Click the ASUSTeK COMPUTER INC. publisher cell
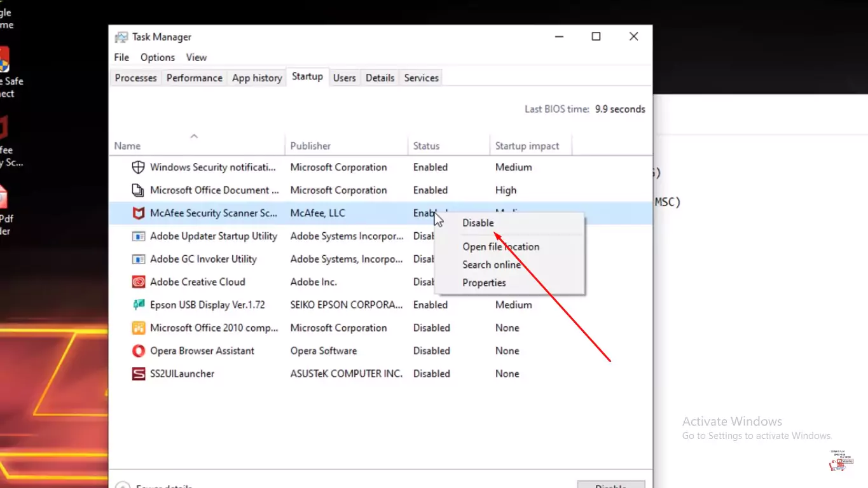Viewport: 868px width, 488px height. pyautogui.click(x=347, y=373)
